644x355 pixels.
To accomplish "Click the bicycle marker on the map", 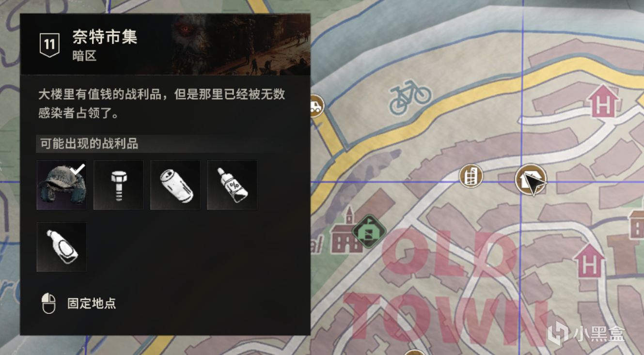I will 410,97.
